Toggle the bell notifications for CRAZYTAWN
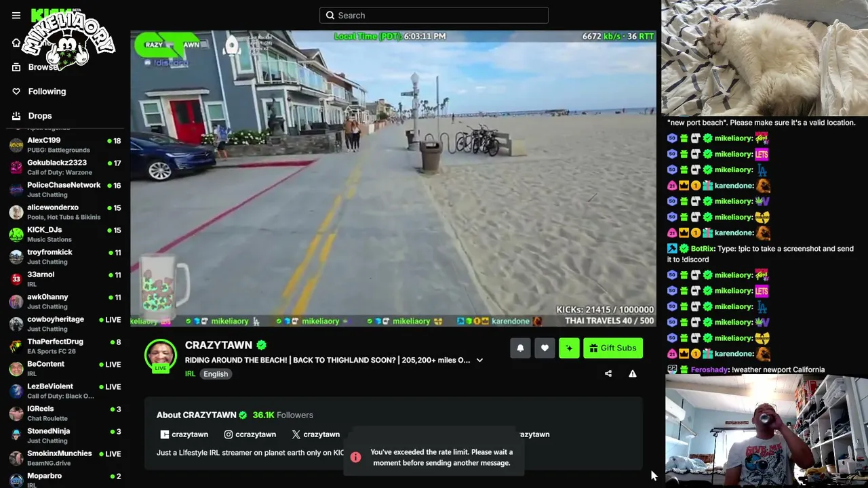The image size is (868, 488). [520, 348]
